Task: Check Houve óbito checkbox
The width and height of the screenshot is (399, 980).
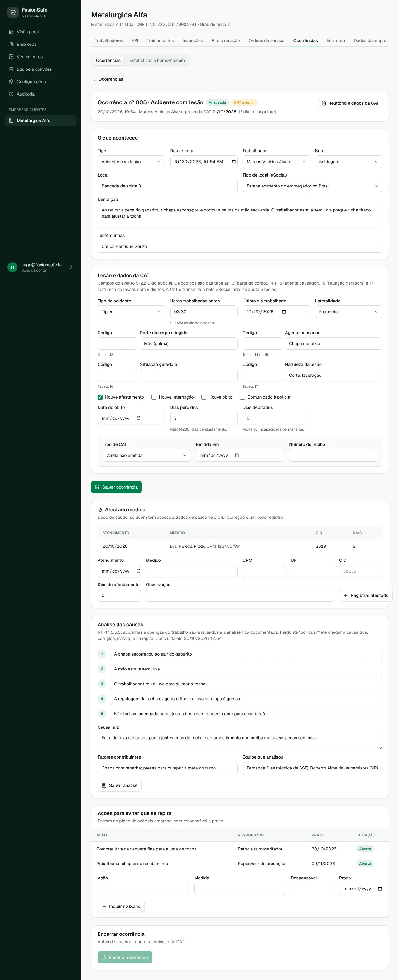Action: [204, 397]
